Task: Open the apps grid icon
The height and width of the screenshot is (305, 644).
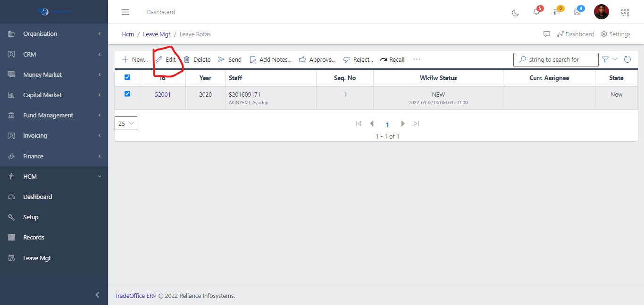Action: [x=625, y=12]
